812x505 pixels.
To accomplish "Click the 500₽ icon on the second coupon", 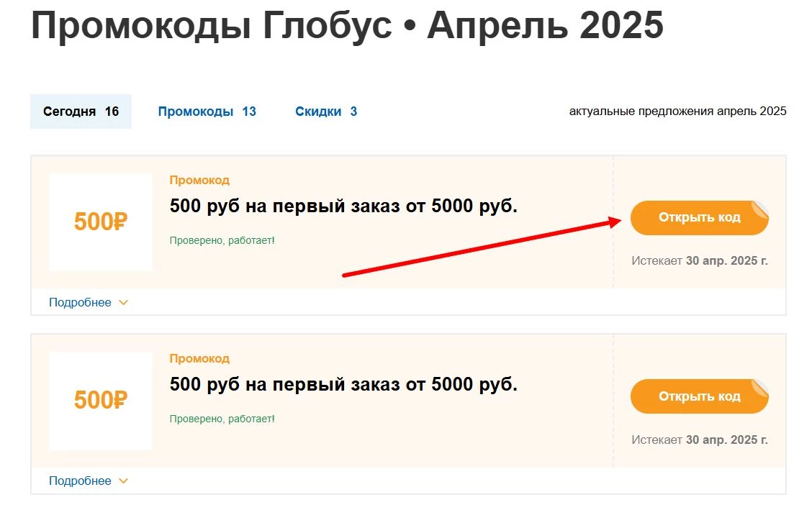I will tap(100, 401).
